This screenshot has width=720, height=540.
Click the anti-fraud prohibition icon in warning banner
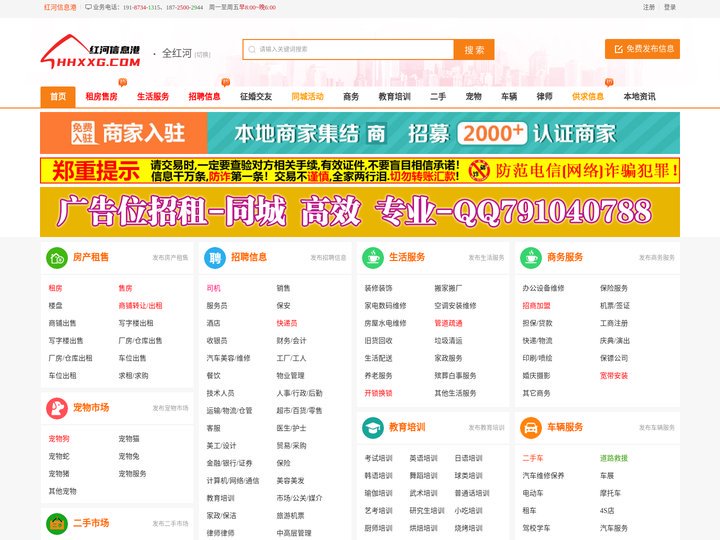479,171
